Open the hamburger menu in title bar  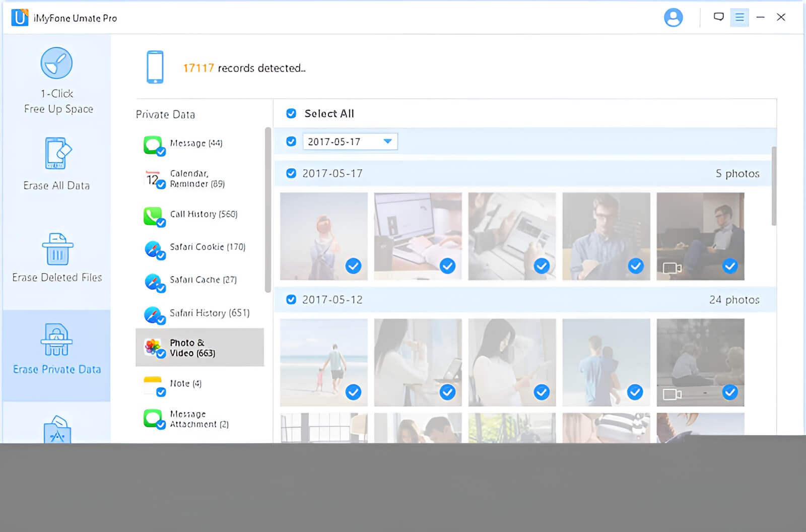740,18
